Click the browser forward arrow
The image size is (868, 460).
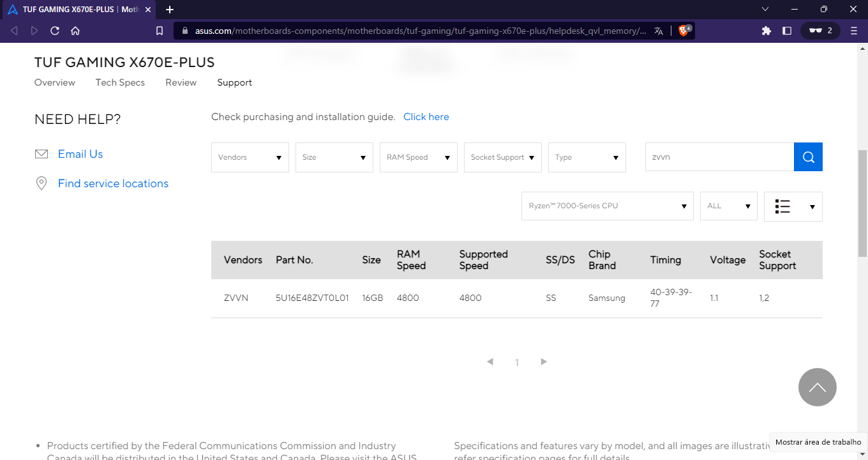point(34,31)
